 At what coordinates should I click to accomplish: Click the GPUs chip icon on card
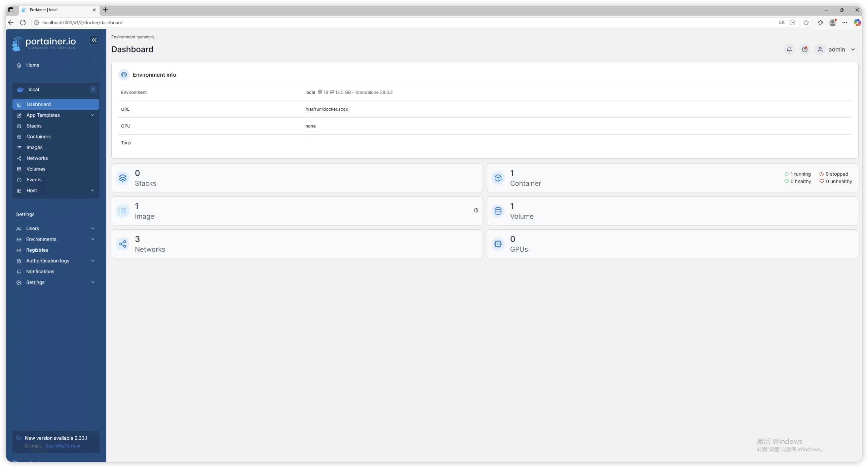(x=498, y=244)
